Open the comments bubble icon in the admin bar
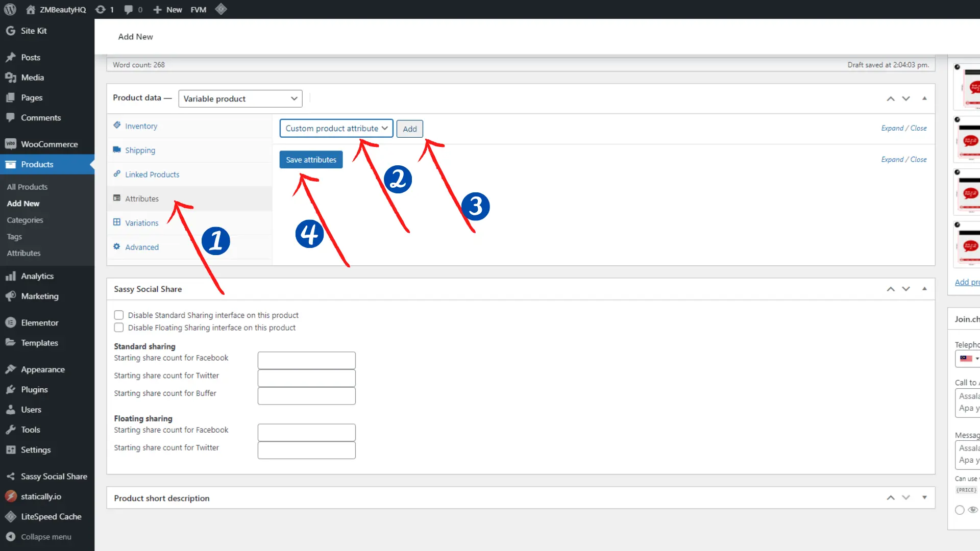Viewport: 980px width, 551px height. (129, 9)
